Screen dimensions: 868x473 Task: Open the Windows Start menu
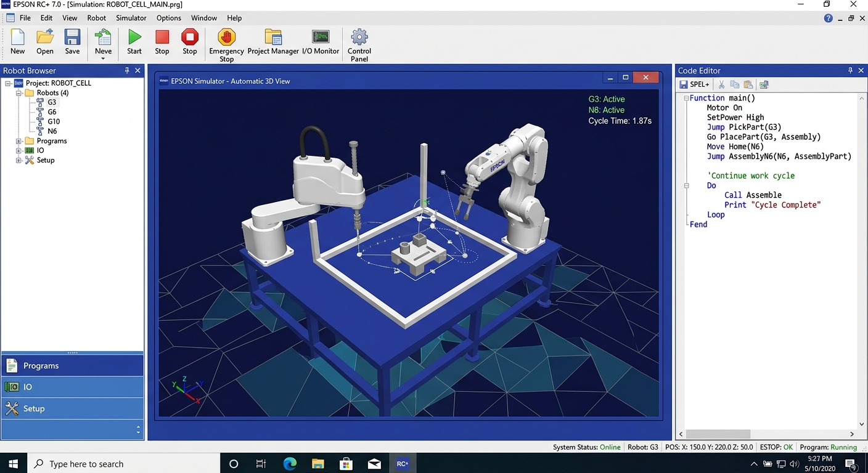click(14, 464)
